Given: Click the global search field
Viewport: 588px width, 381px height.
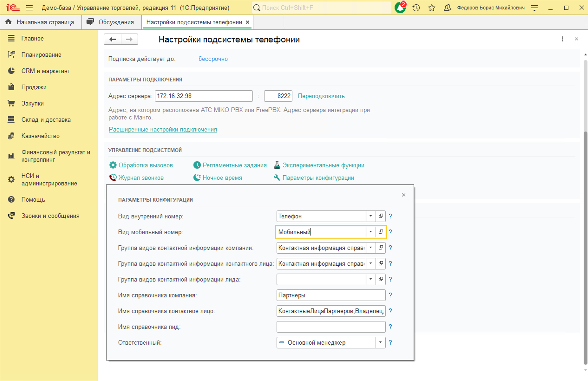Looking at the screenshot, I should click(321, 8).
